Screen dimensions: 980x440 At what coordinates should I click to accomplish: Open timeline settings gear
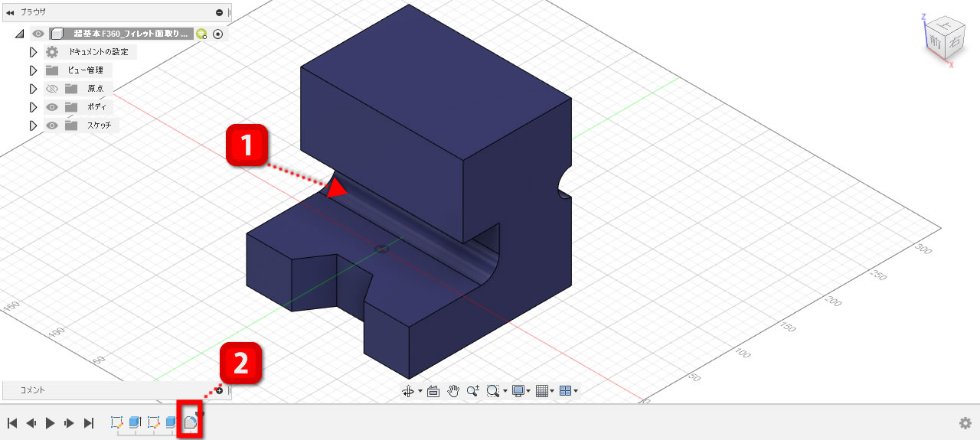(x=965, y=423)
